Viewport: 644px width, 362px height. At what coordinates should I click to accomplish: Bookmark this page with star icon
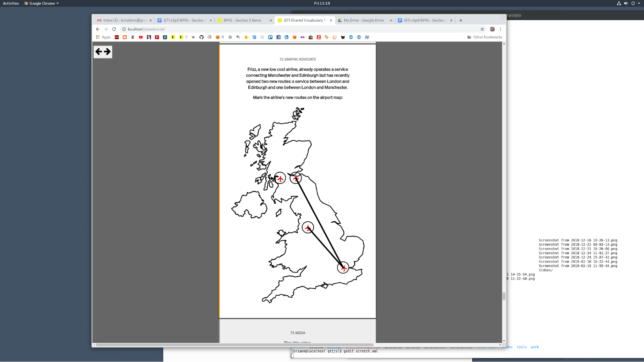click(x=482, y=29)
